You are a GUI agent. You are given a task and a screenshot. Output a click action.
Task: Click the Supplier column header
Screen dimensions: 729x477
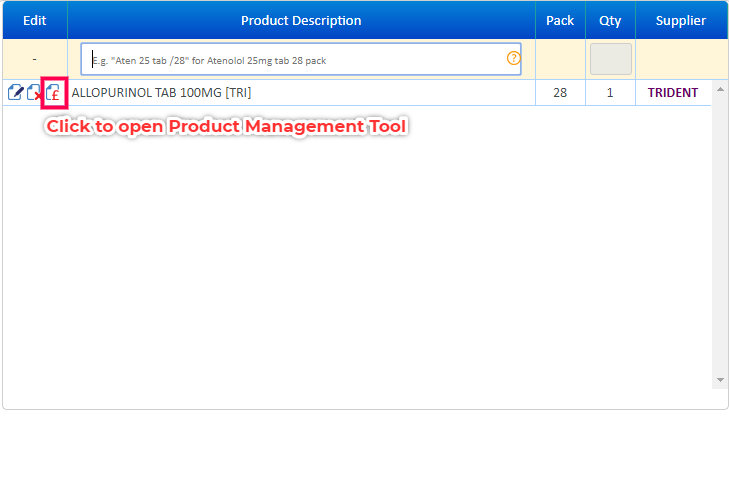pyautogui.click(x=680, y=20)
